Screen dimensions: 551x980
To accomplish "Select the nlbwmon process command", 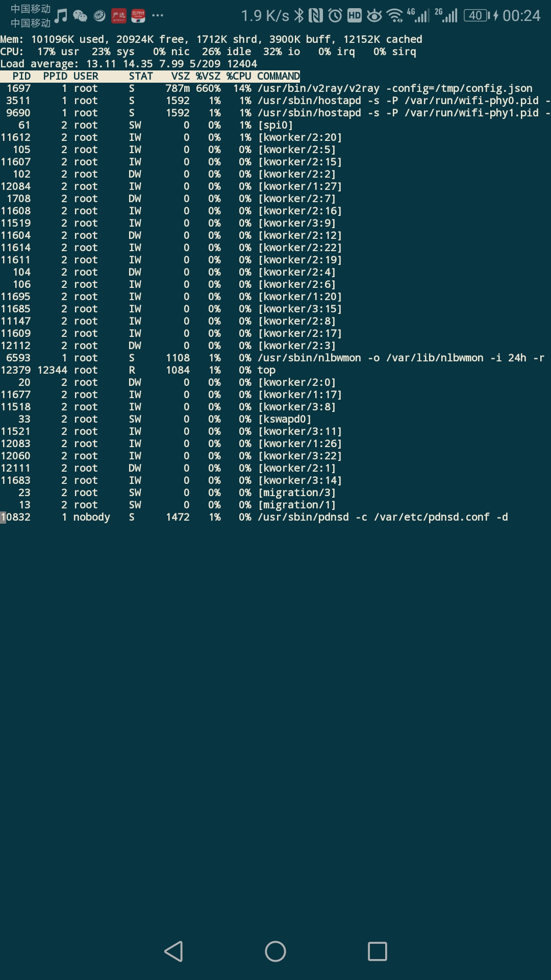I will coord(401,358).
